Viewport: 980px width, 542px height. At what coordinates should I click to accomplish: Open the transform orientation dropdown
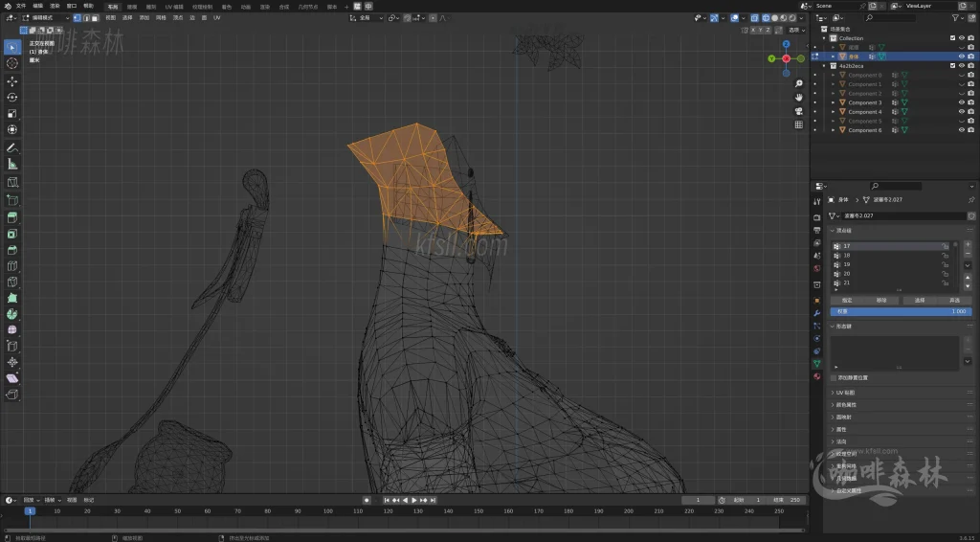coord(367,18)
